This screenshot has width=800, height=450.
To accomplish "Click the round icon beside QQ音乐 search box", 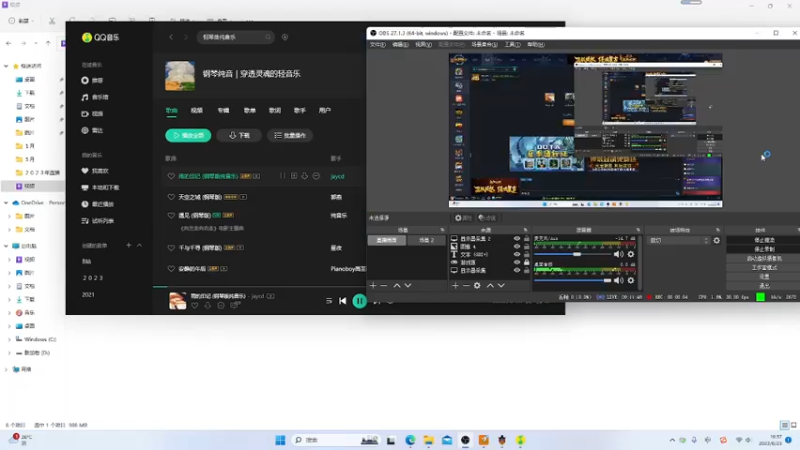I will [285, 37].
